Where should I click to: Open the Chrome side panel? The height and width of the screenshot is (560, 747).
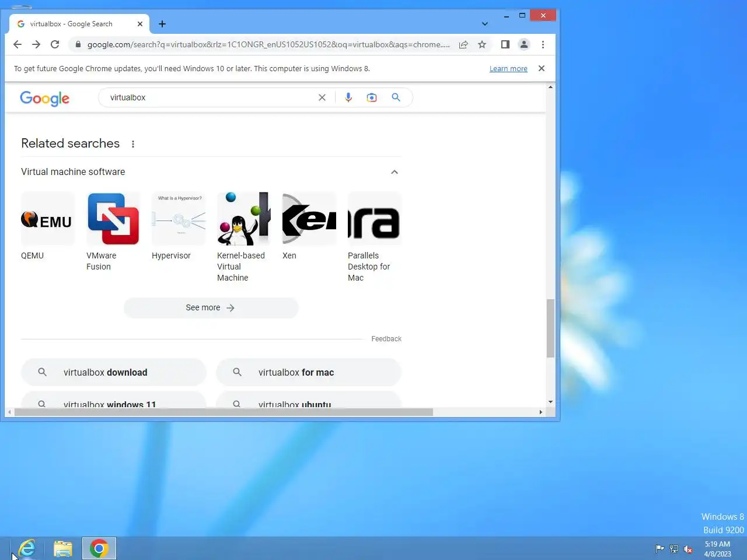coord(505,44)
